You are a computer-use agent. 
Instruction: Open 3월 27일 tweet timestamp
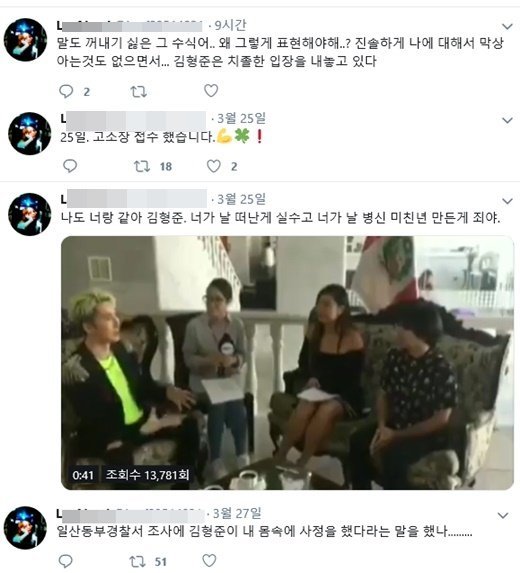point(237,513)
